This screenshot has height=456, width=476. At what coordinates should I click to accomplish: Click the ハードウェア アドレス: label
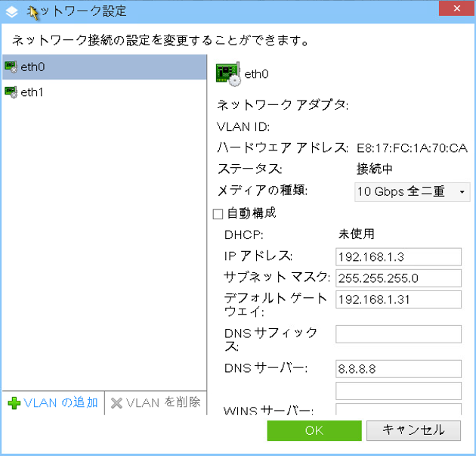coord(283,148)
